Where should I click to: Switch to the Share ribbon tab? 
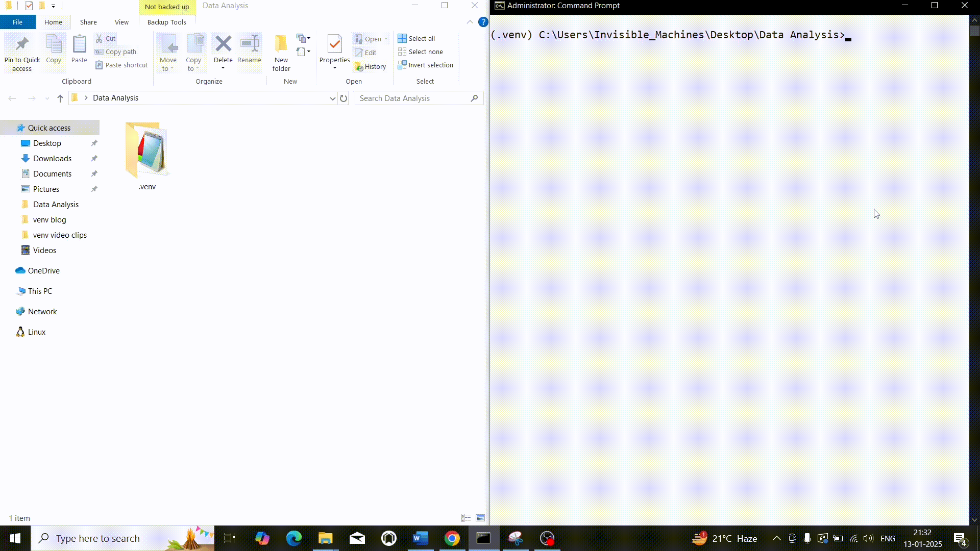pyautogui.click(x=88, y=22)
